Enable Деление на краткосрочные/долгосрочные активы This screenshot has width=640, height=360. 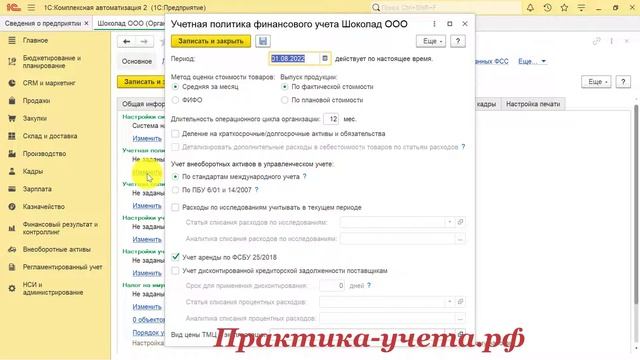click(x=176, y=133)
